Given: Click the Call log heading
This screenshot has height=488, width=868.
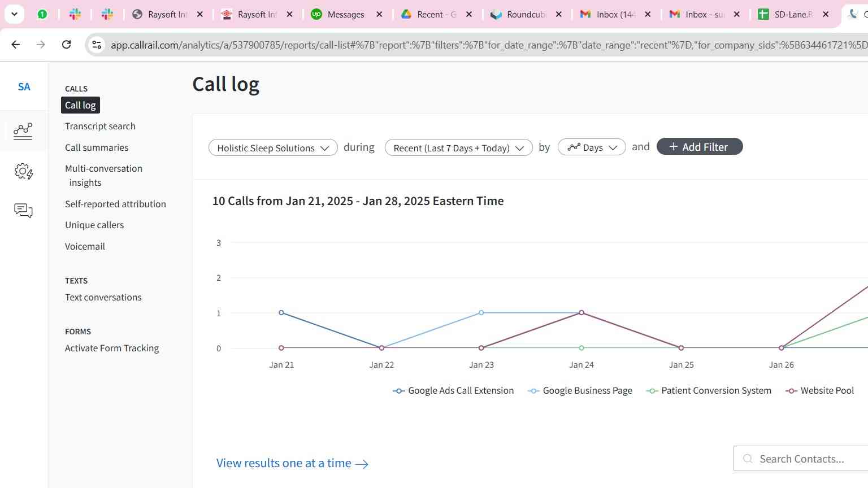Looking at the screenshot, I should coord(226,85).
